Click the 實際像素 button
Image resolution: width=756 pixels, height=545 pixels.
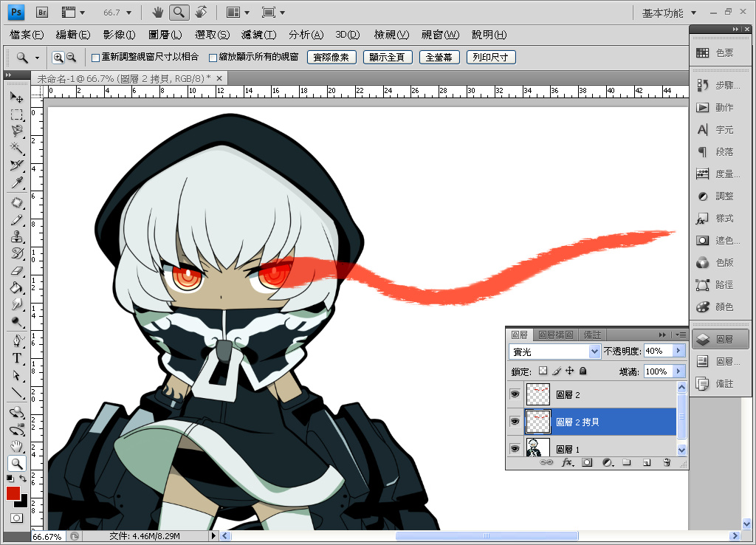pyautogui.click(x=331, y=58)
